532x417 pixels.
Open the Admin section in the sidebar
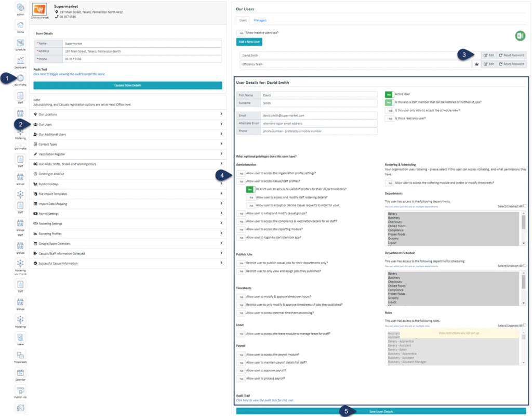[x=20, y=7]
